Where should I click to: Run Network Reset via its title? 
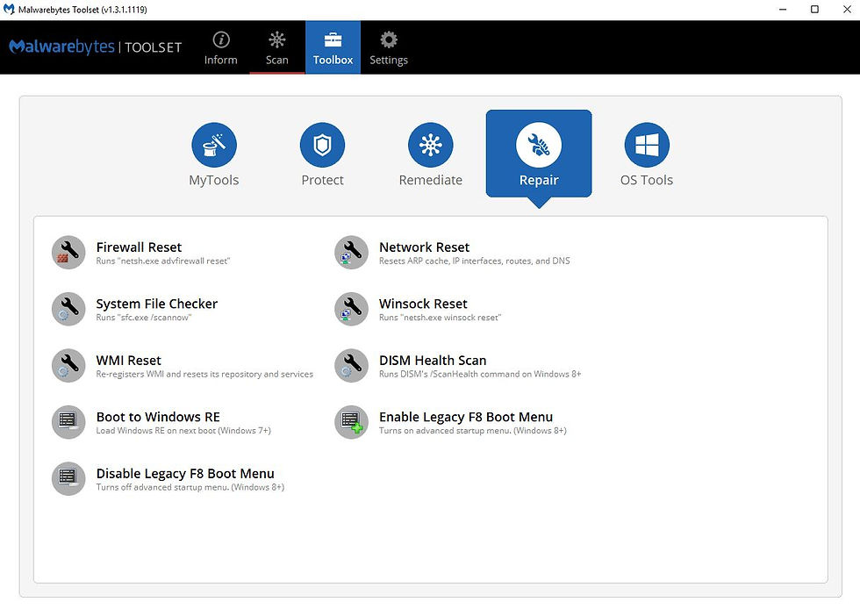click(x=425, y=247)
